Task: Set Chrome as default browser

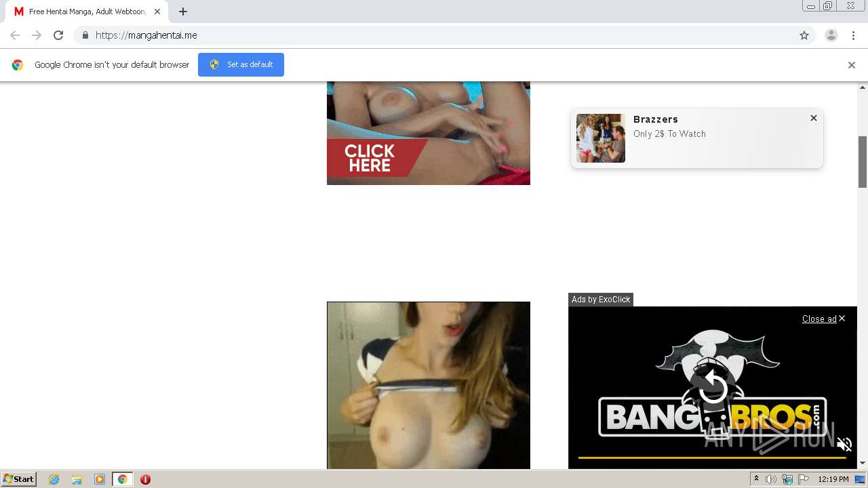Action: [x=241, y=64]
